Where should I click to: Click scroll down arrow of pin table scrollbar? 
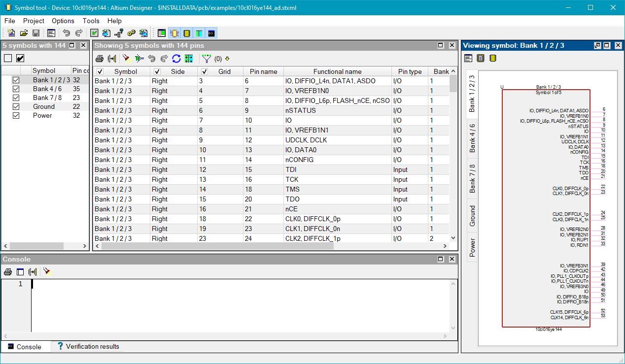click(x=453, y=238)
